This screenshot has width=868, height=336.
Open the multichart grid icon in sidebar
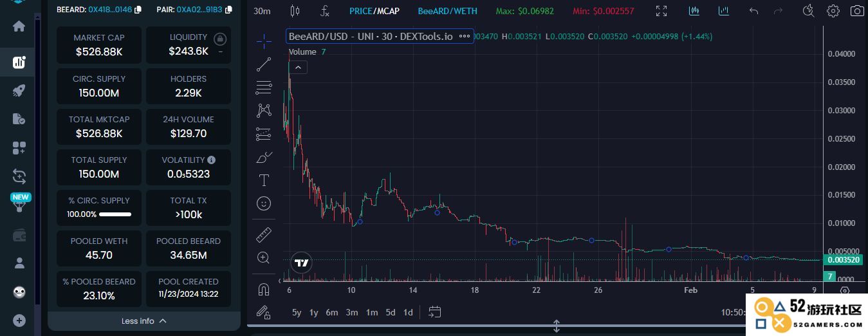tap(19, 148)
